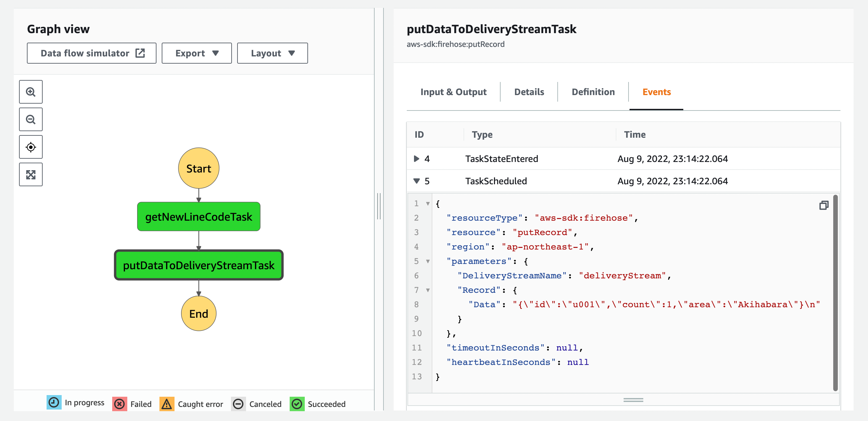Fold the Record block on line 7

click(428, 290)
